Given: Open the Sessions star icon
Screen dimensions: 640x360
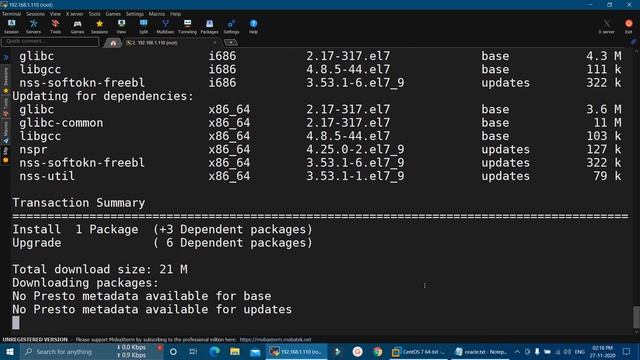Looking at the screenshot, I should pyautogui.click(x=99, y=26).
